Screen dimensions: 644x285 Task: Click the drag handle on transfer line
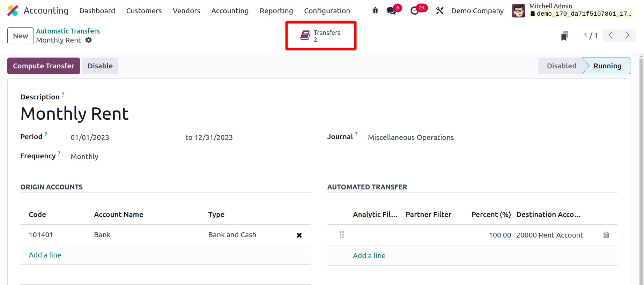pyautogui.click(x=342, y=235)
